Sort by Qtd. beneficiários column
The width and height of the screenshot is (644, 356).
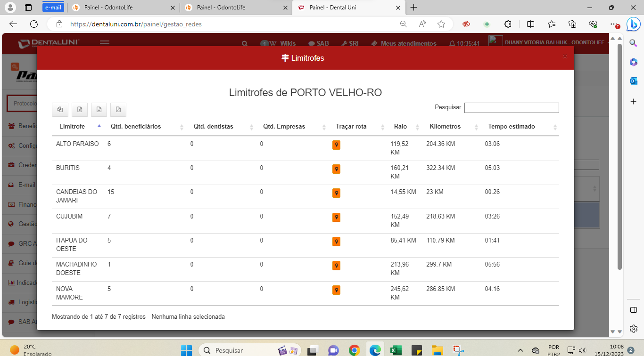coord(136,127)
